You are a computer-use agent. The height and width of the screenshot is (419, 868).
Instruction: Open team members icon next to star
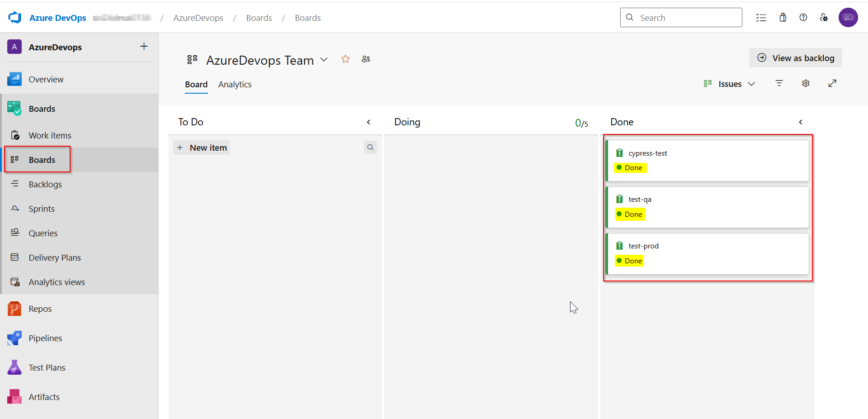366,59
